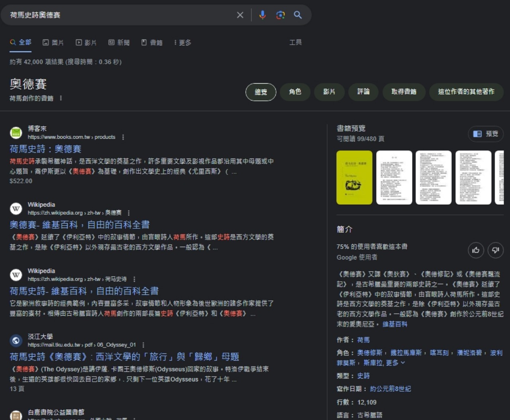Screen dimensions: 510x420
Task: Open three-dot menu beside 荷馬創作的書籍
Action: tap(61, 98)
